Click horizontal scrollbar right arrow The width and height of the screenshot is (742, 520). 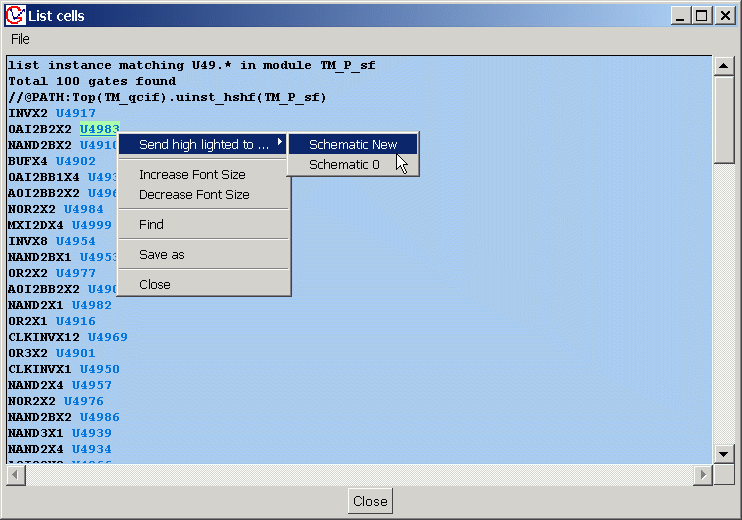point(703,474)
